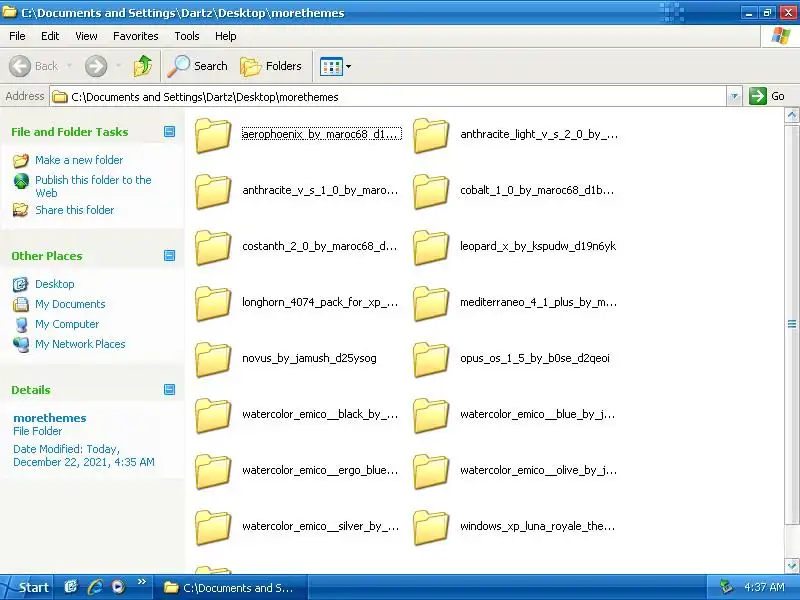The height and width of the screenshot is (600, 800).
Task: Expand quick launch overflow chevron
Action: pyautogui.click(x=142, y=582)
